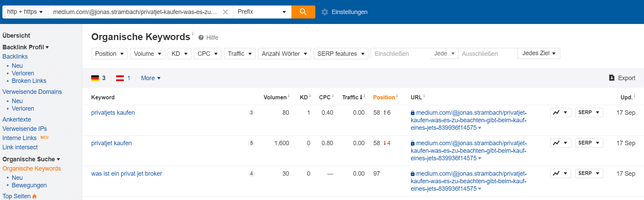
Task: Open the Traffic filter dropdown
Action: point(240,54)
